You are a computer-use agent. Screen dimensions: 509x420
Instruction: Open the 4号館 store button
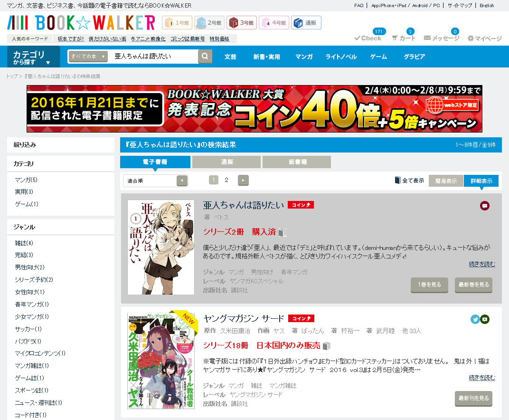click(274, 23)
